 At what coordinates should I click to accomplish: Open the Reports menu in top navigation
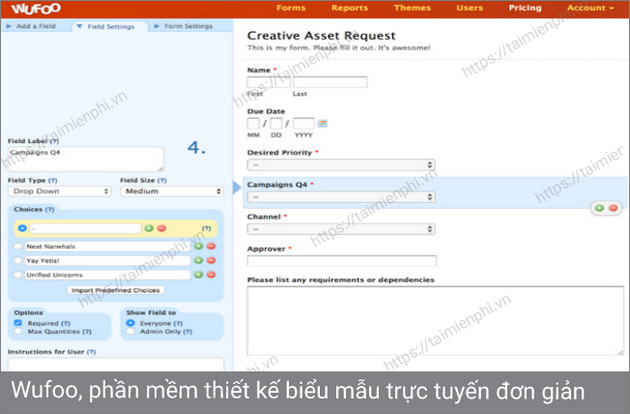(x=349, y=8)
